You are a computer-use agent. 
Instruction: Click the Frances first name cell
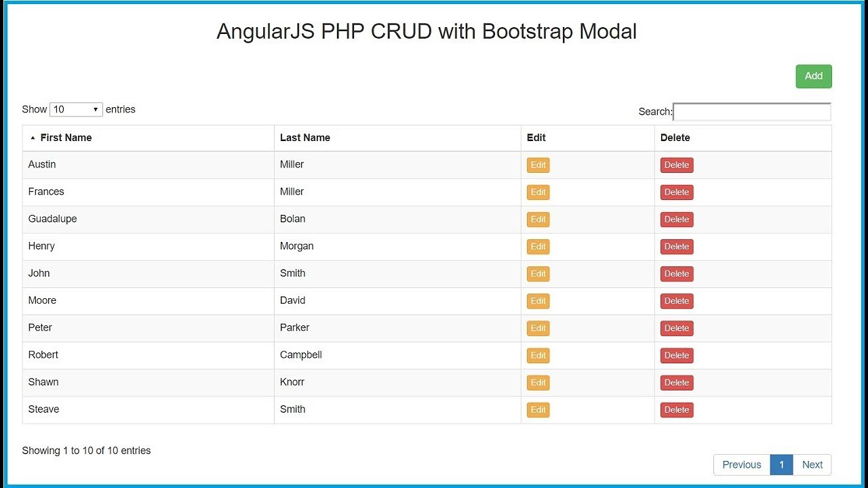[149, 192]
